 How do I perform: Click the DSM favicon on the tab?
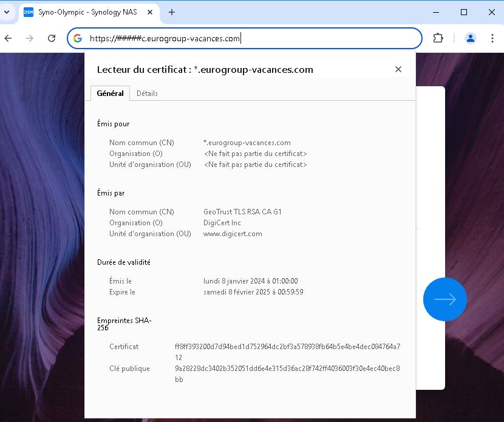pos(29,12)
